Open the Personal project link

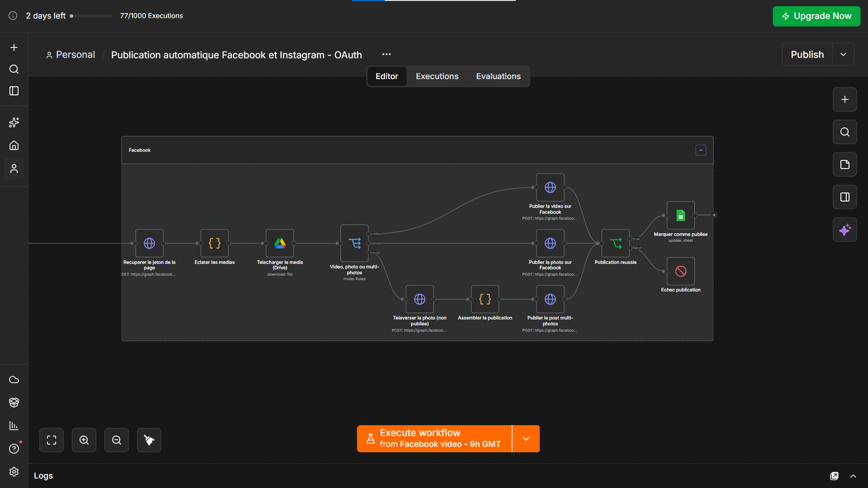71,55
